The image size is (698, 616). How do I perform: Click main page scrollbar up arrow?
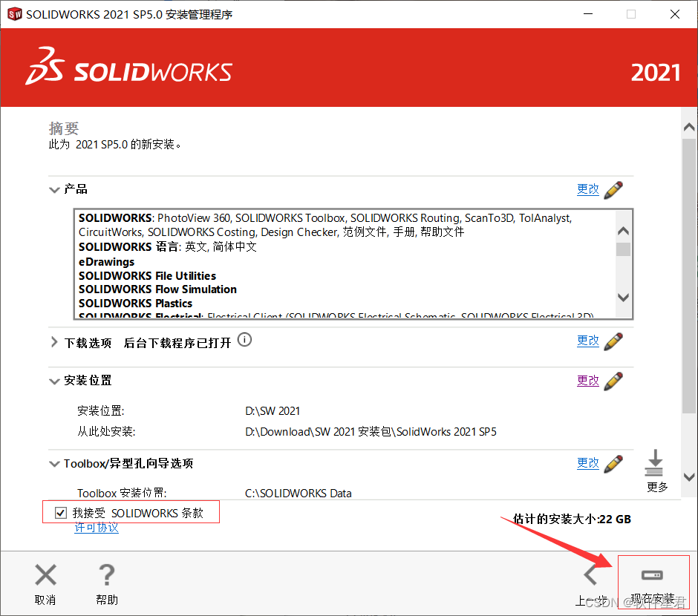[x=689, y=127]
